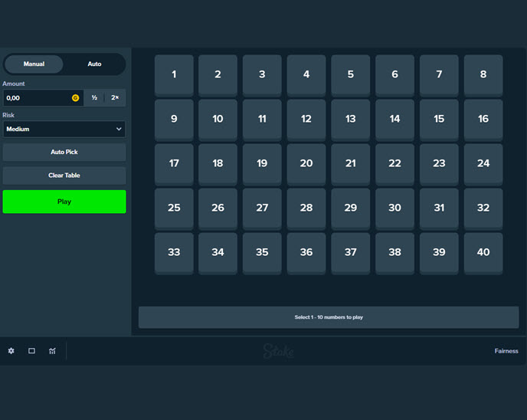The image size is (527, 420).
Task: Click the Amount input field
Action: pyautogui.click(x=37, y=98)
